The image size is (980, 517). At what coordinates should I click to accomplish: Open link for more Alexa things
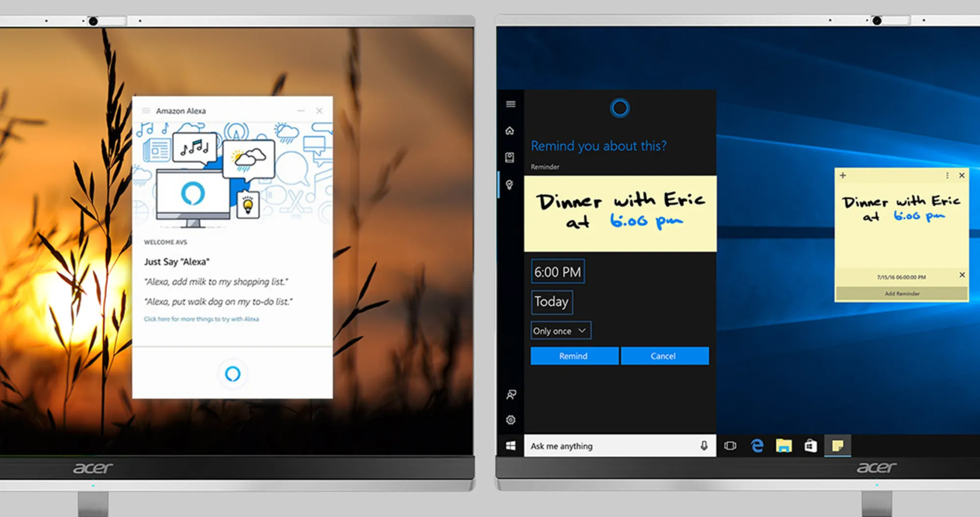(x=201, y=319)
